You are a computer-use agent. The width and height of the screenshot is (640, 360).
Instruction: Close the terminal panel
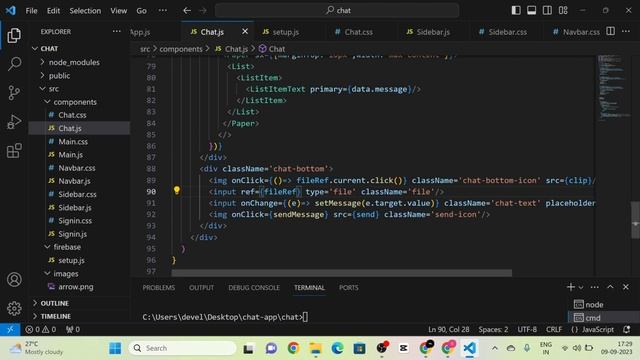626,287
